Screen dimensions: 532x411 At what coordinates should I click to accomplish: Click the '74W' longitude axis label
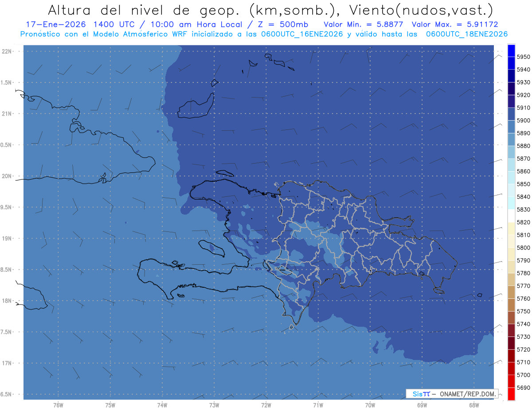162,405
